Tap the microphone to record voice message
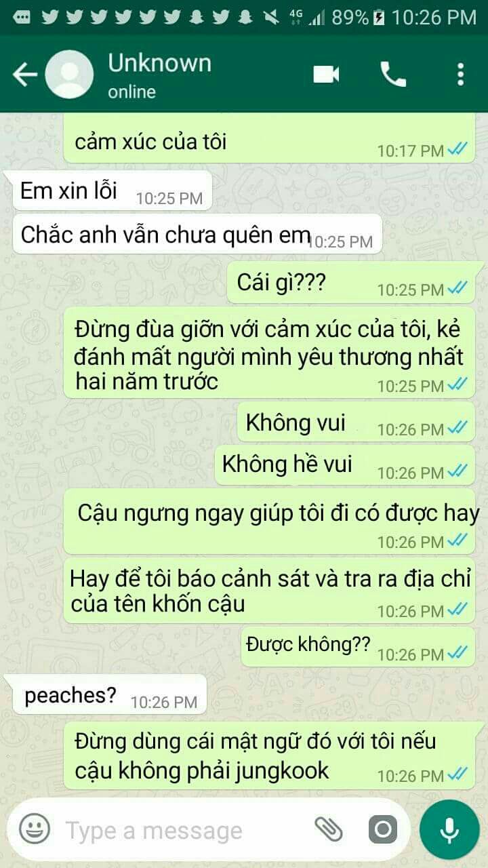Viewport: 488px width, 868px height. [x=449, y=829]
